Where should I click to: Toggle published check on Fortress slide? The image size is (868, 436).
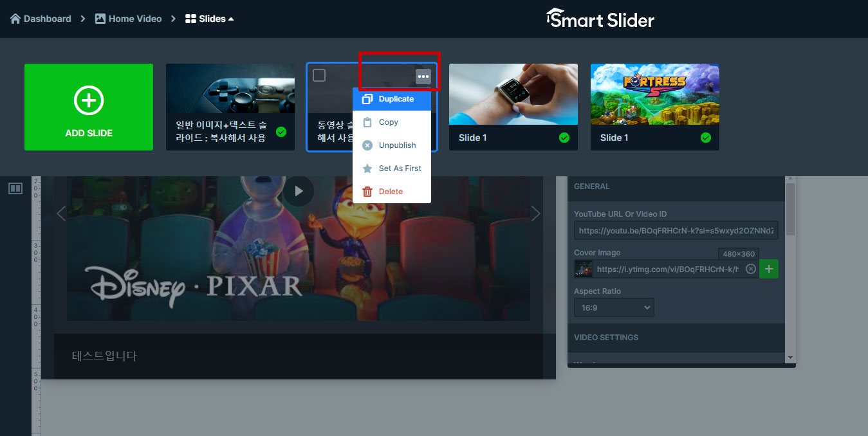706,138
